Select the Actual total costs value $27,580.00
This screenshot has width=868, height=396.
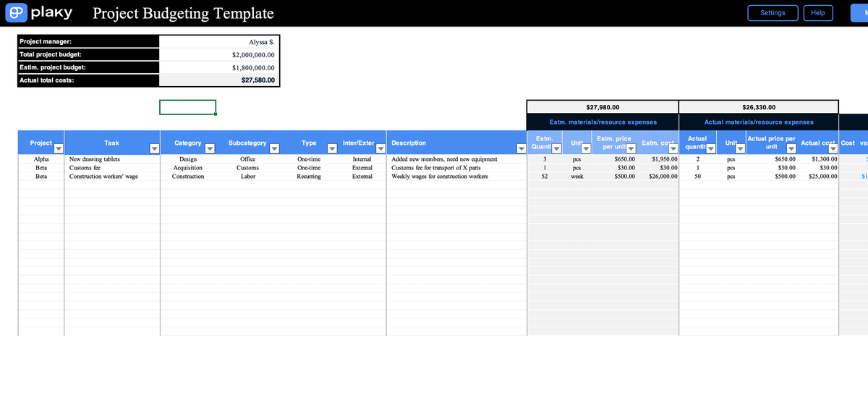pyautogui.click(x=218, y=80)
